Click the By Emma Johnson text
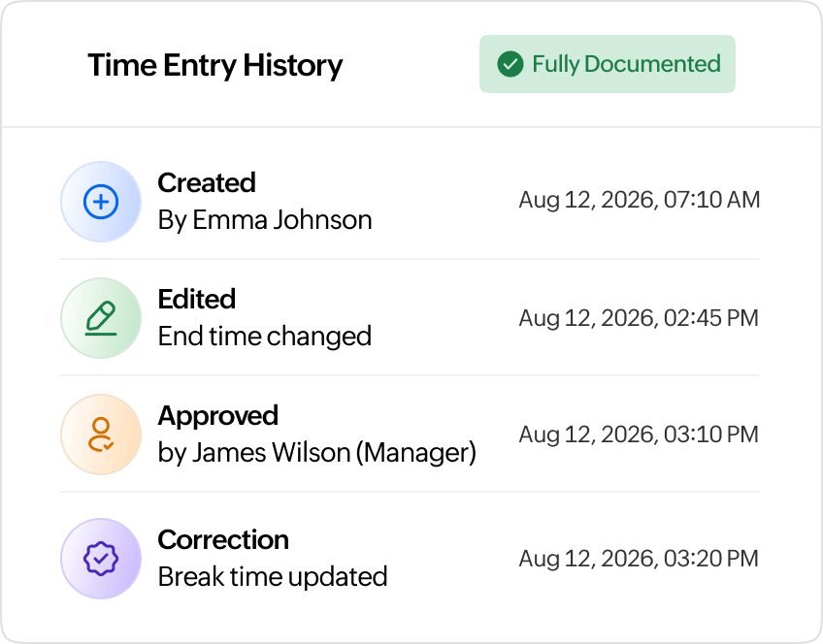 tap(265, 220)
